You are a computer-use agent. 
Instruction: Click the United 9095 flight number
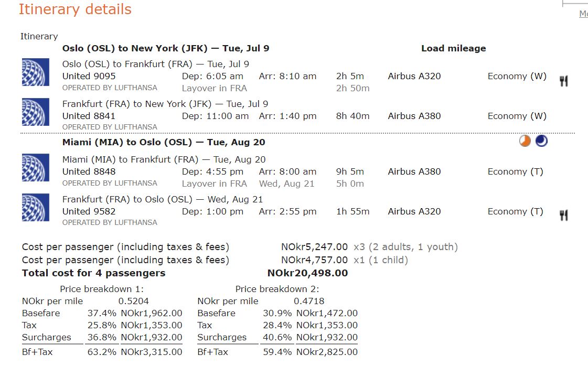tap(89, 76)
